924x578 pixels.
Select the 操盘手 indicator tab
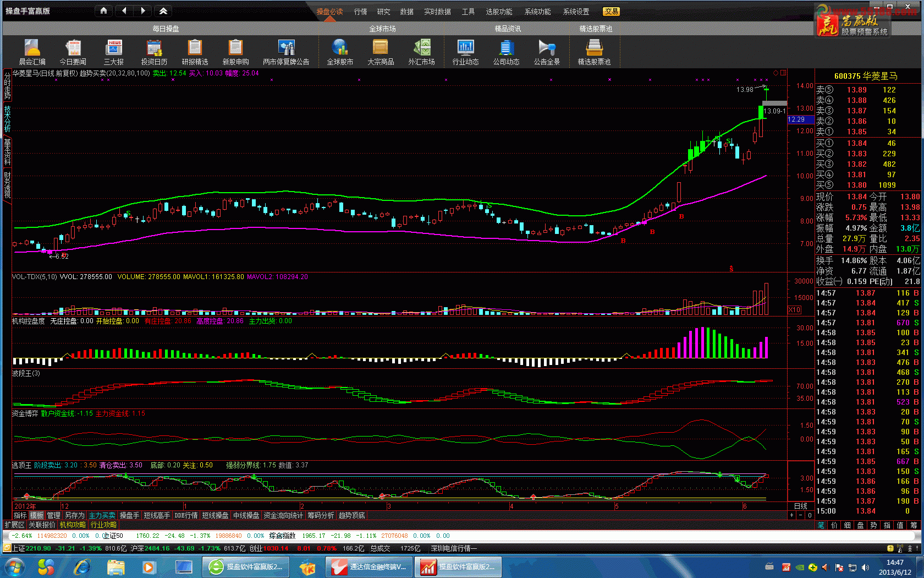pyautogui.click(x=129, y=515)
